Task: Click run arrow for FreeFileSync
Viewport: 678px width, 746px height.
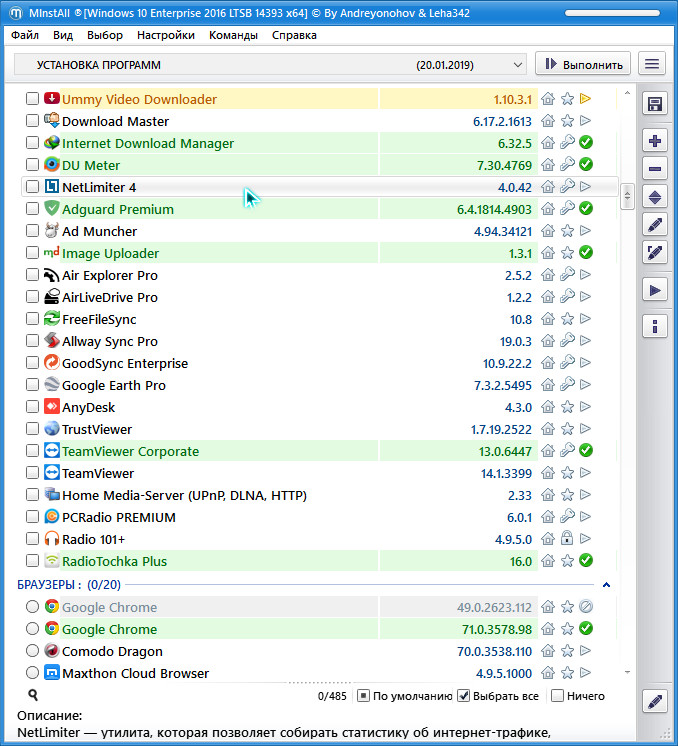Action: point(586,319)
